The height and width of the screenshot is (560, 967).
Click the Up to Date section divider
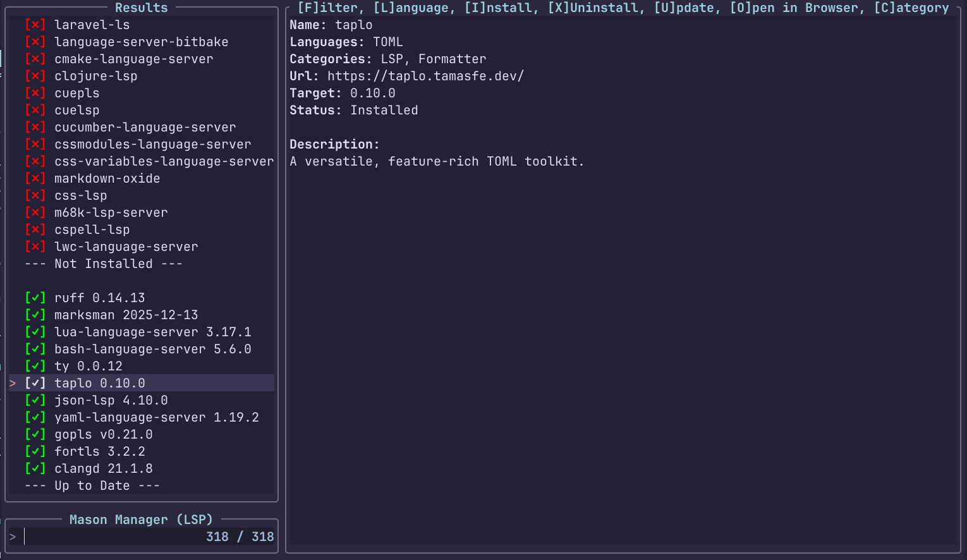(92, 485)
